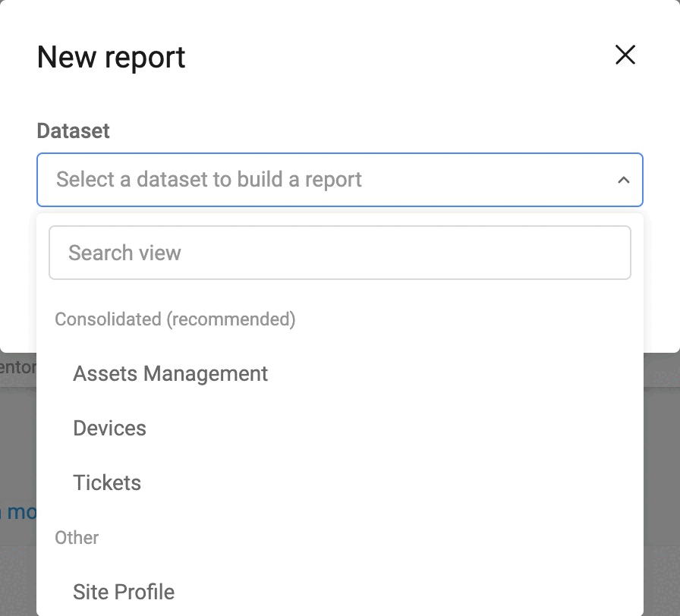This screenshot has width=680, height=616.
Task: Focus the Search view input field
Action: click(x=339, y=253)
